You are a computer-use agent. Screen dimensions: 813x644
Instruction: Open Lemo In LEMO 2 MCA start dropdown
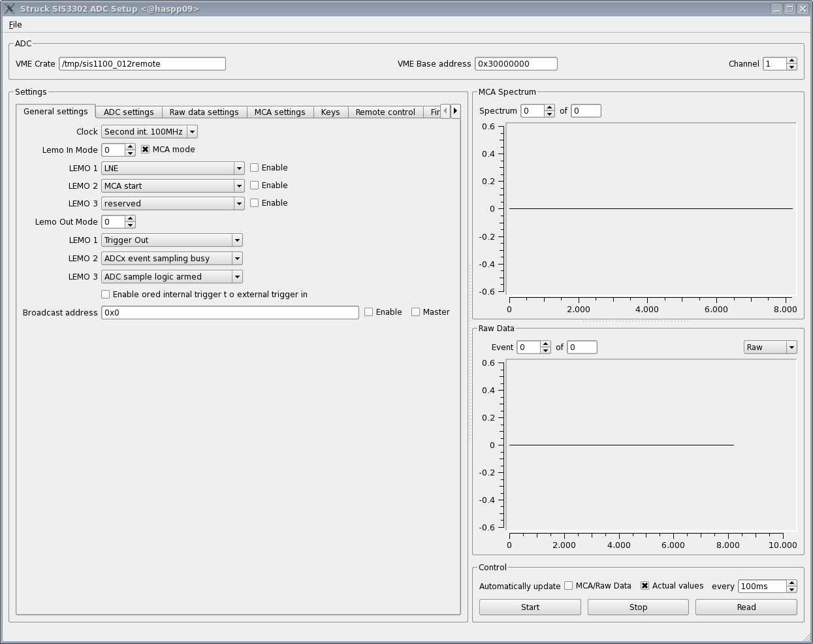pos(172,186)
